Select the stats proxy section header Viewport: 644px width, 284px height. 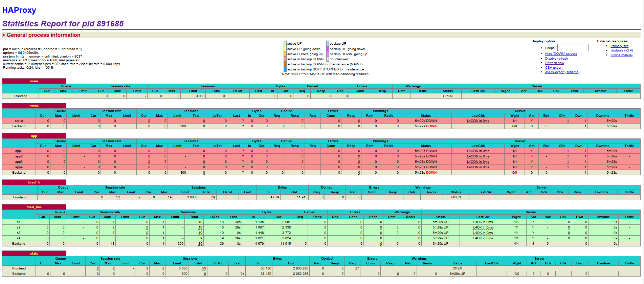tap(34, 254)
